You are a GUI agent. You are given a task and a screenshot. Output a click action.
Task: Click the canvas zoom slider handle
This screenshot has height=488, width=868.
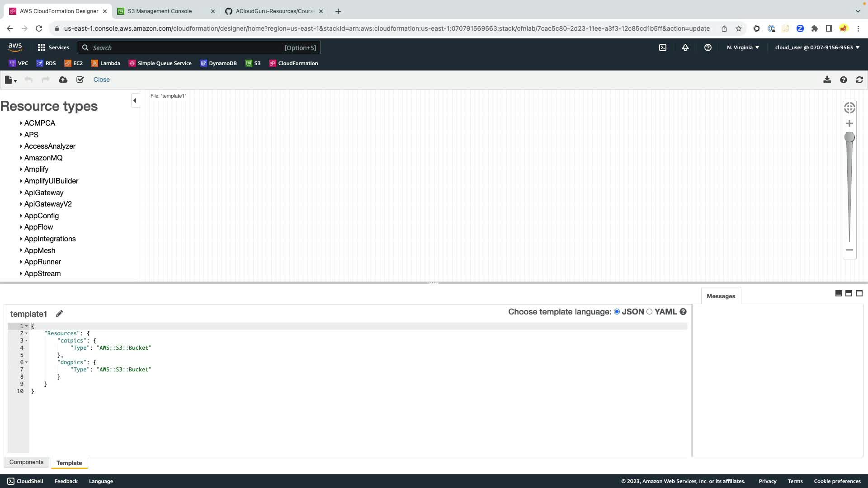(x=849, y=137)
